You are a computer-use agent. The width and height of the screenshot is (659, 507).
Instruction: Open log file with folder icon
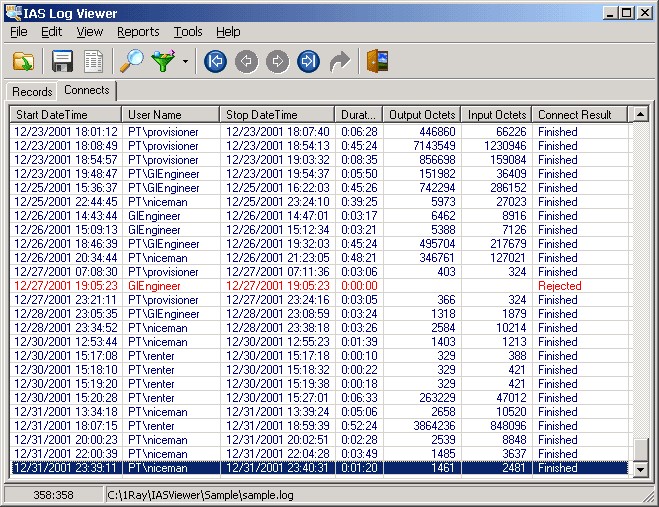[x=23, y=61]
